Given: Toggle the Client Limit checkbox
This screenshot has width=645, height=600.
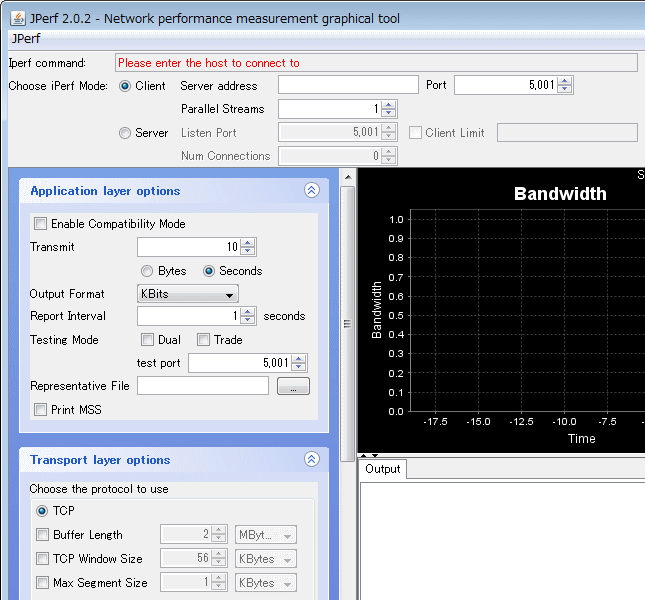Looking at the screenshot, I should [x=415, y=133].
